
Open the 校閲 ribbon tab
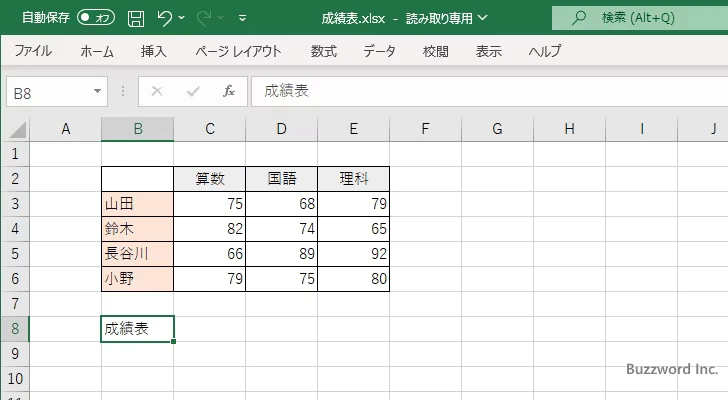436,51
